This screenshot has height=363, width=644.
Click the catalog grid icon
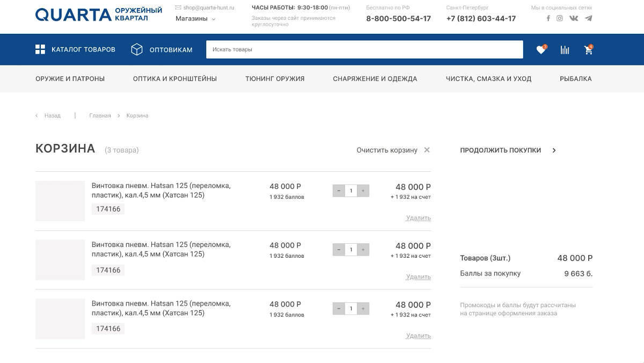(40, 49)
